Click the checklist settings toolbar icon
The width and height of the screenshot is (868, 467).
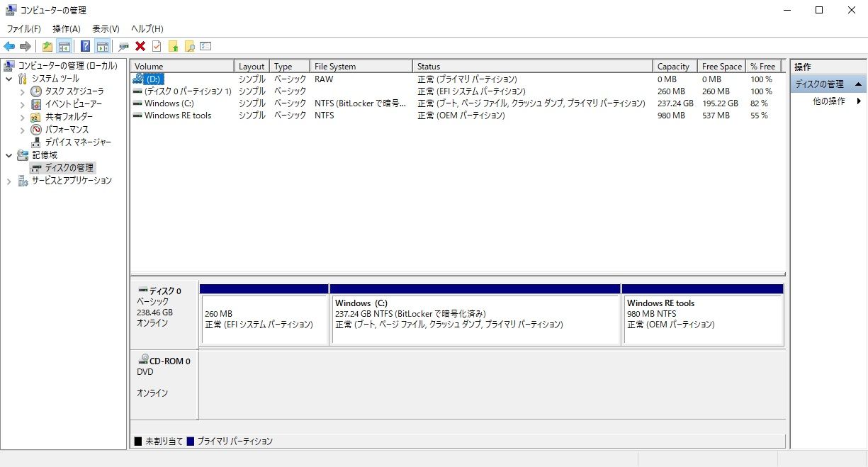click(x=205, y=47)
